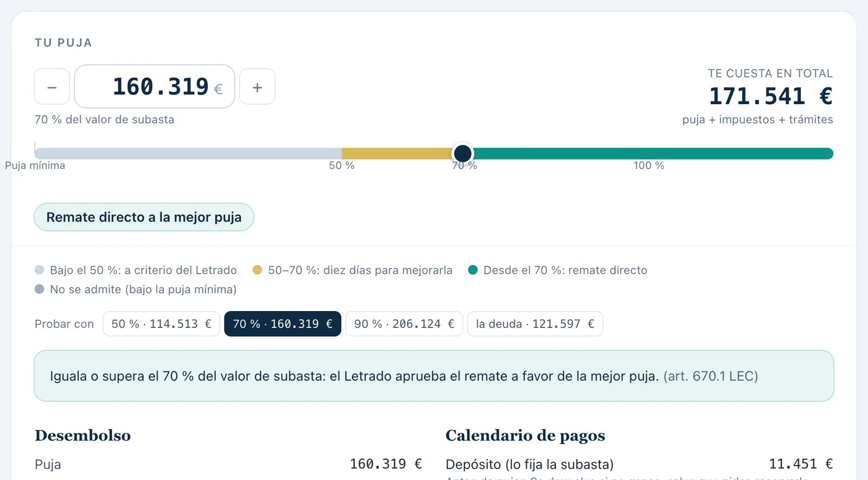Click the 'Puja' row label under Desembolso
Screen dimensions: 868x480
[48, 464]
